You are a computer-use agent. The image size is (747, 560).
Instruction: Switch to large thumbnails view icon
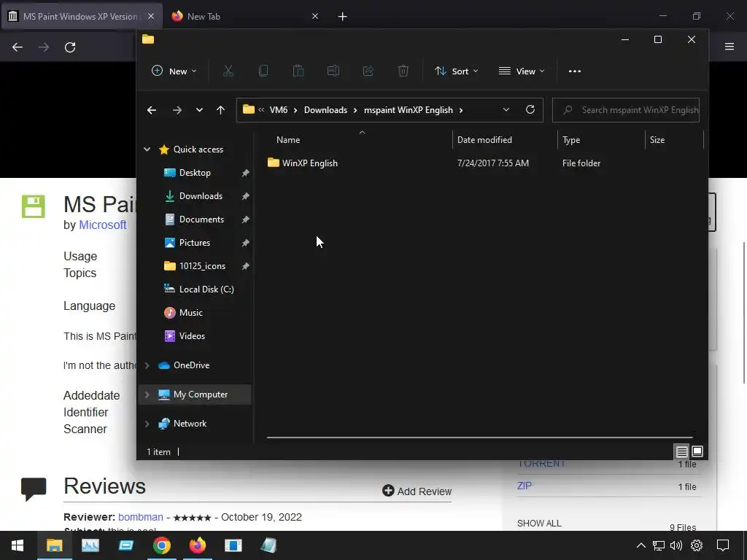tap(697, 451)
